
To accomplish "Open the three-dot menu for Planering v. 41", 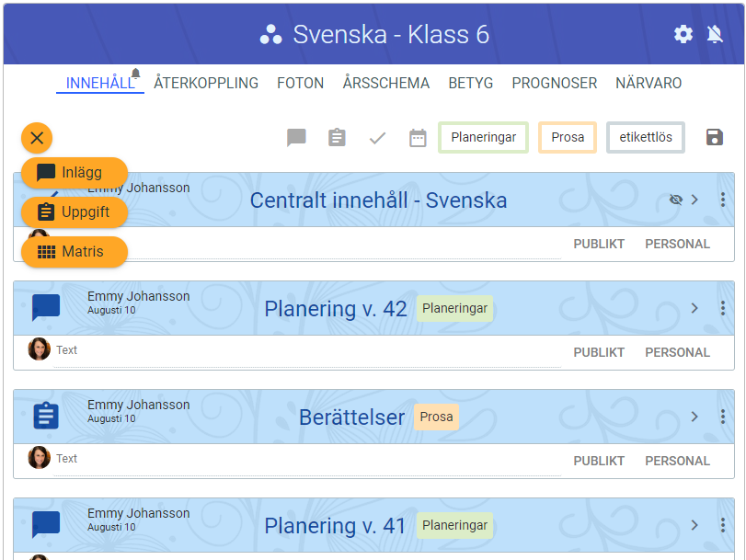I will point(723,525).
